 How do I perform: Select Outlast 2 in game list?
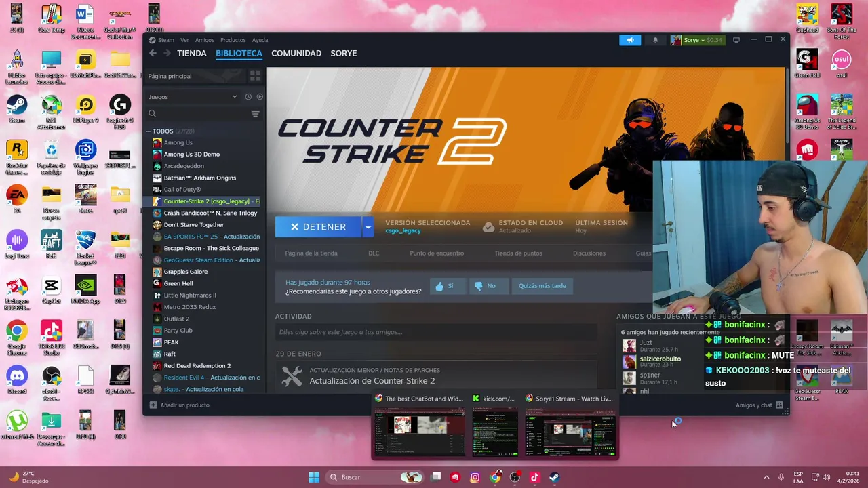pyautogui.click(x=176, y=319)
